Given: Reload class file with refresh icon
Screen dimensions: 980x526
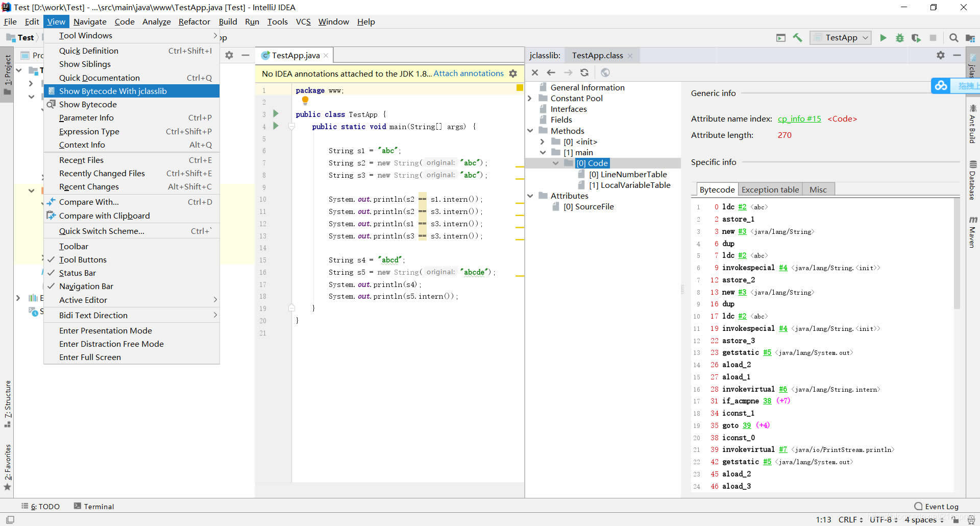Looking at the screenshot, I should pyautogui.click(x=584, y=73).
